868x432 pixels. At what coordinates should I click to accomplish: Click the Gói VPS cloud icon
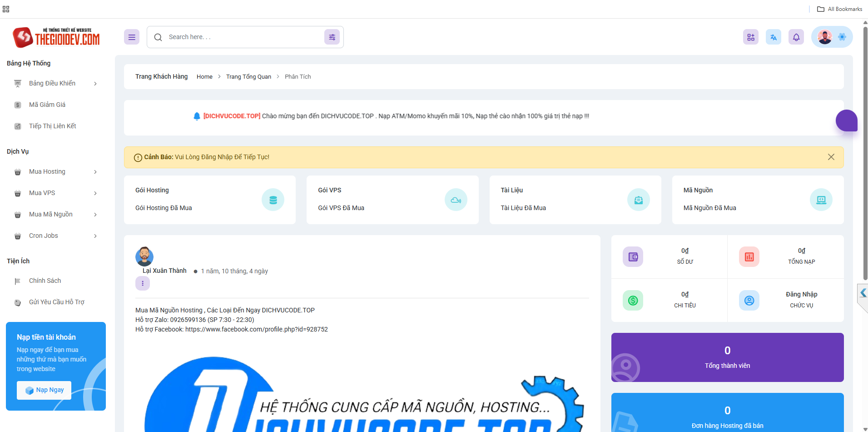(x=456, y=200)
